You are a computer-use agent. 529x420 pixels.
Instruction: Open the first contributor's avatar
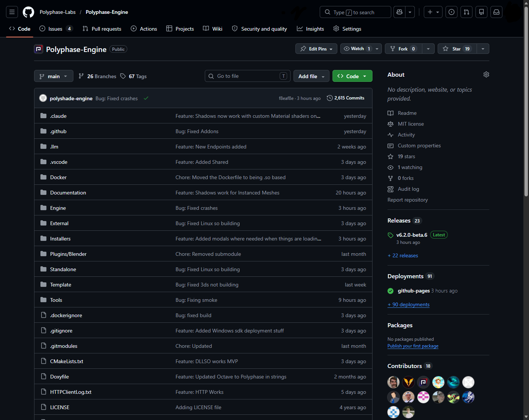(x=393, y=382)
